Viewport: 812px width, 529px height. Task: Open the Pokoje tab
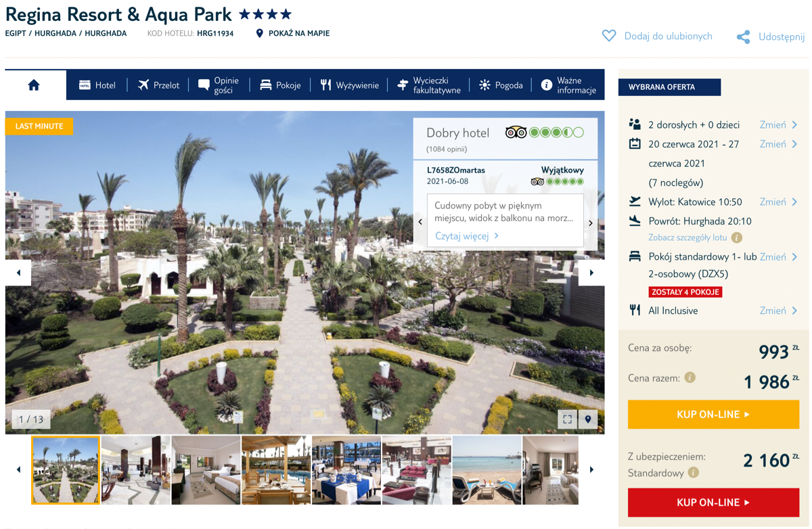280,85
